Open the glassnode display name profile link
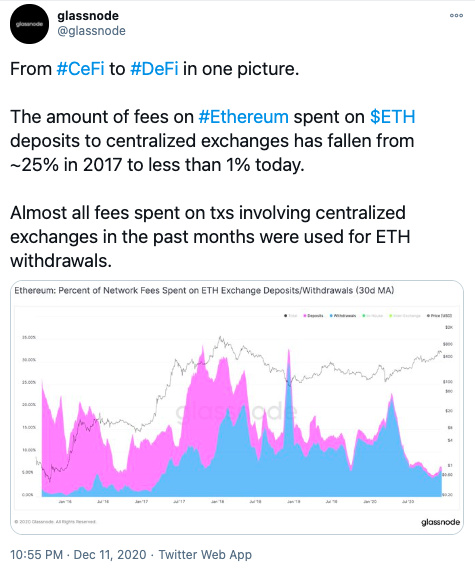The image size is (475, 571). click(x=88, y=16)
